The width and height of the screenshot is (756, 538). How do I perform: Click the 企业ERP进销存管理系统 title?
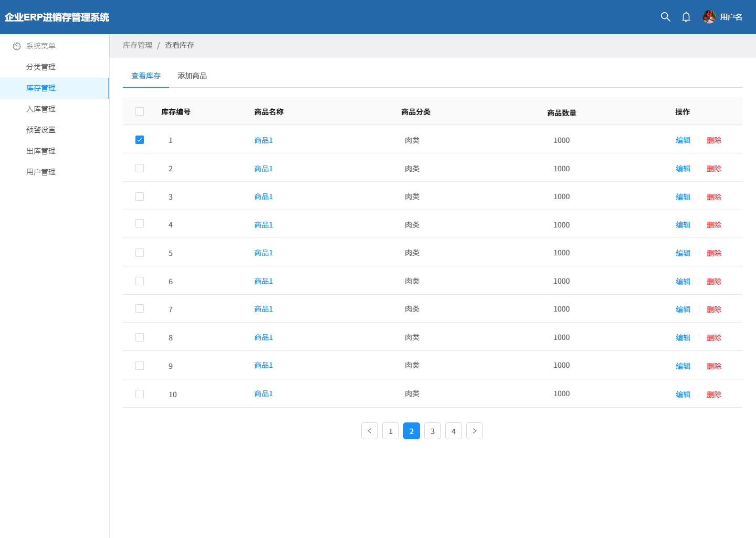57,17
